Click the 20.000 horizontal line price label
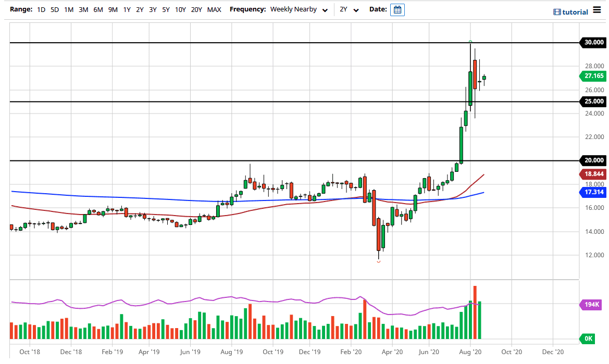Image resolution: width=609 pixels, height=364 pixels. 593,160
